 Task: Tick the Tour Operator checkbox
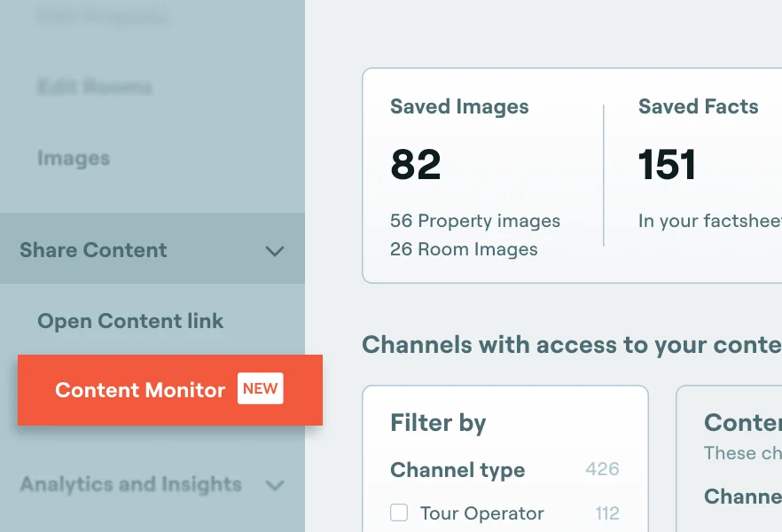[399, 512]
